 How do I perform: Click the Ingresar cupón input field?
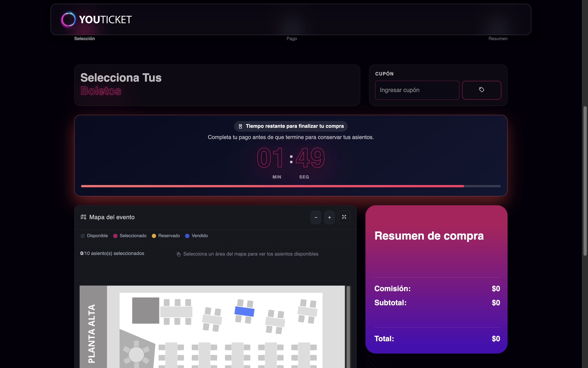[x=417, y=90]
